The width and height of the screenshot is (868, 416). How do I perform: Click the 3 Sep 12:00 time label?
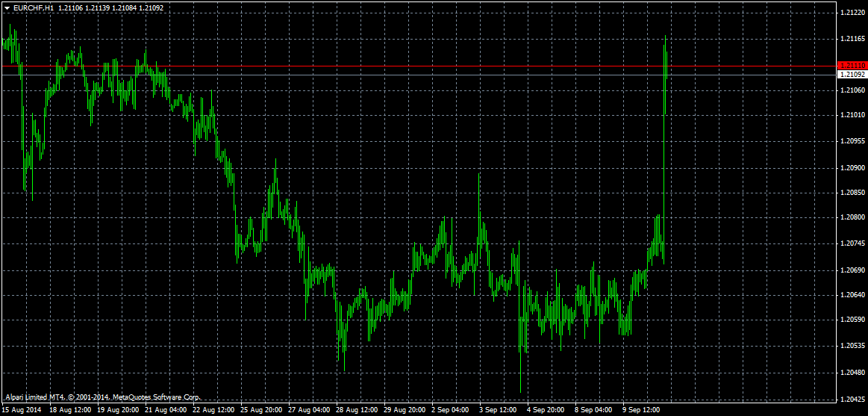coord(499,411)
